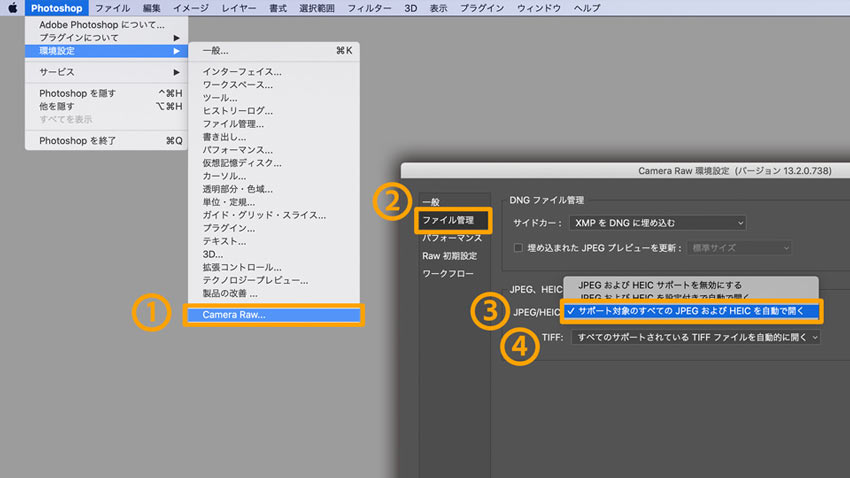This screenshot has height=478, width=850.
Task: Open the Photoshop application menu
Action: click(56, 8)
